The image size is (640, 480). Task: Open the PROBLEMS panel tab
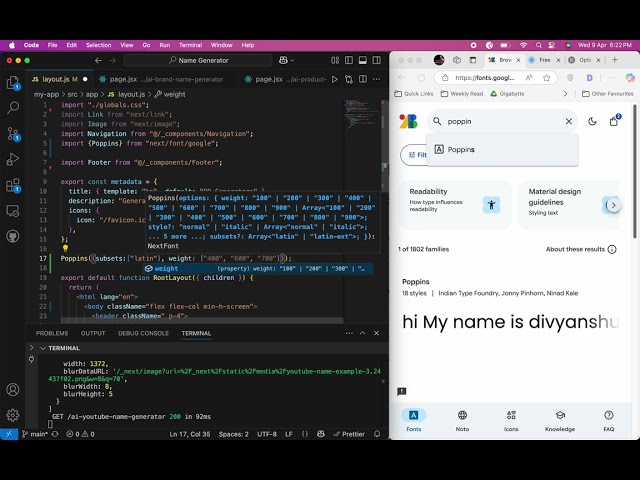tap(52, 333)
